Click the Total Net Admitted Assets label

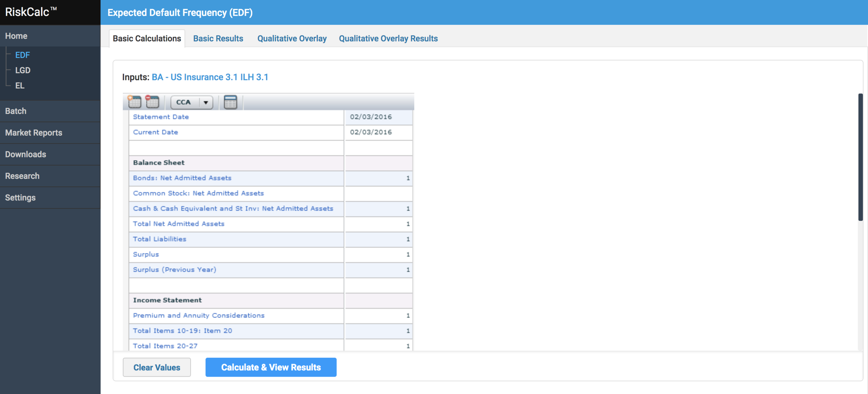click(x=179, y=224)
